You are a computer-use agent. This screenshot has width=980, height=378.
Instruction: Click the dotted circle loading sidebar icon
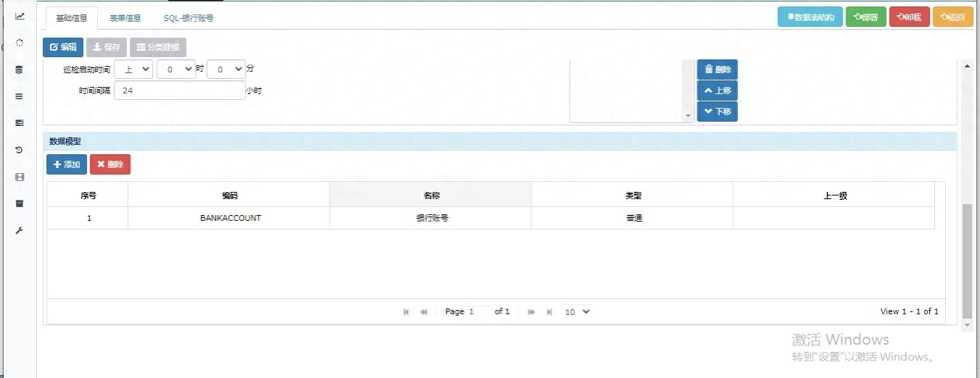(20, 43)
